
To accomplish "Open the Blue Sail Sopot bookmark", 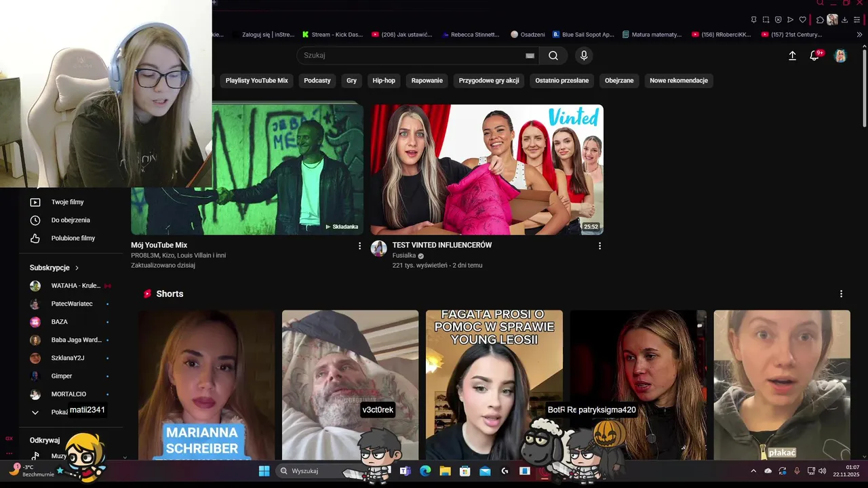I will (x=583, y=35).
